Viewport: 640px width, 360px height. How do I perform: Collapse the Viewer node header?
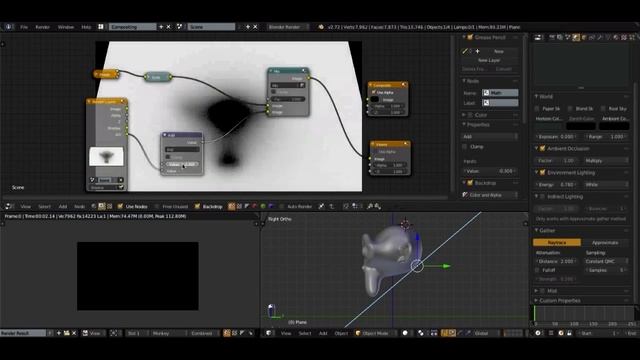(x=373, y=144)
